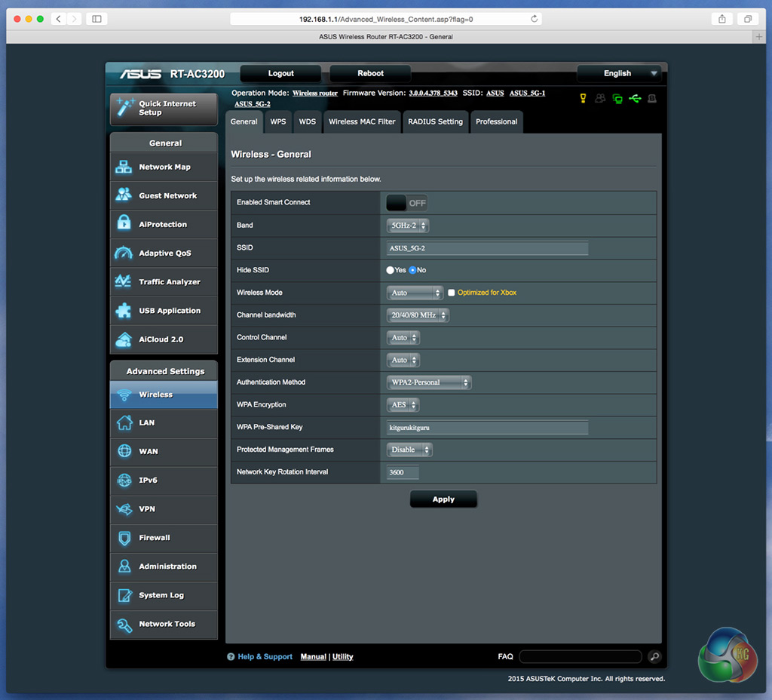Viewport: 772px width, 700px height.
Task: Click the Adaptive QoS gauge icon
Action: point(124,253)
